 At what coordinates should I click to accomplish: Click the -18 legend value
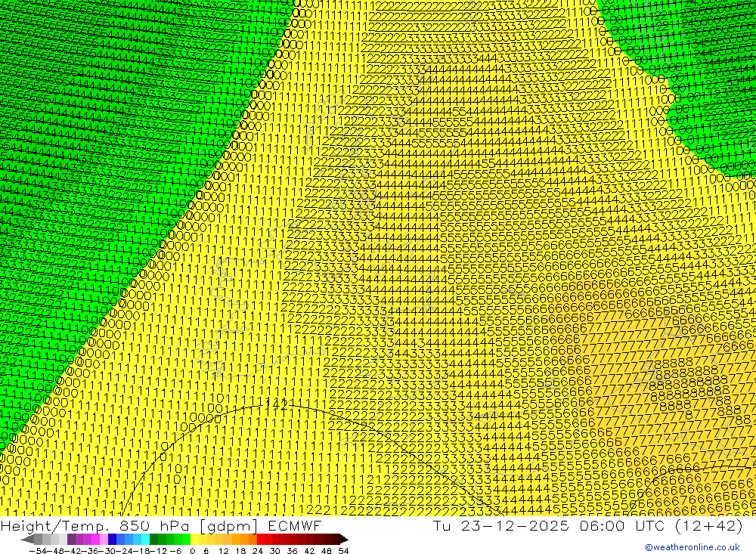tap(141, 551)
